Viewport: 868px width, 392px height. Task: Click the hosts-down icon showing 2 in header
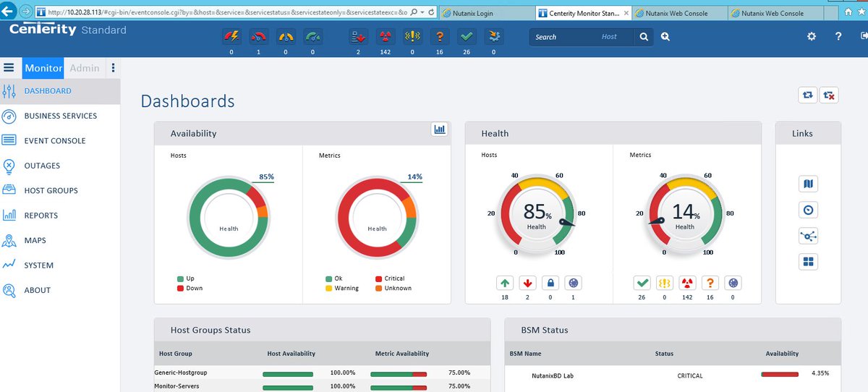coord(358,36)
